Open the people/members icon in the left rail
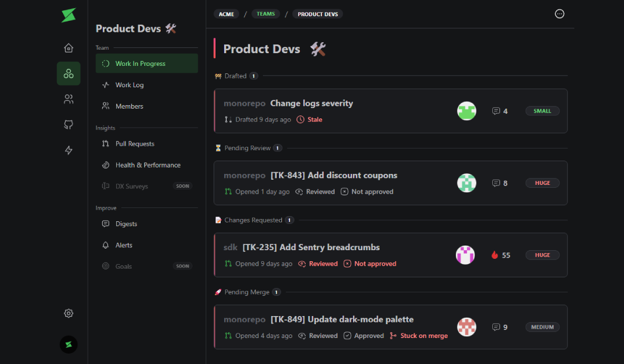 (x=69, y=99)
